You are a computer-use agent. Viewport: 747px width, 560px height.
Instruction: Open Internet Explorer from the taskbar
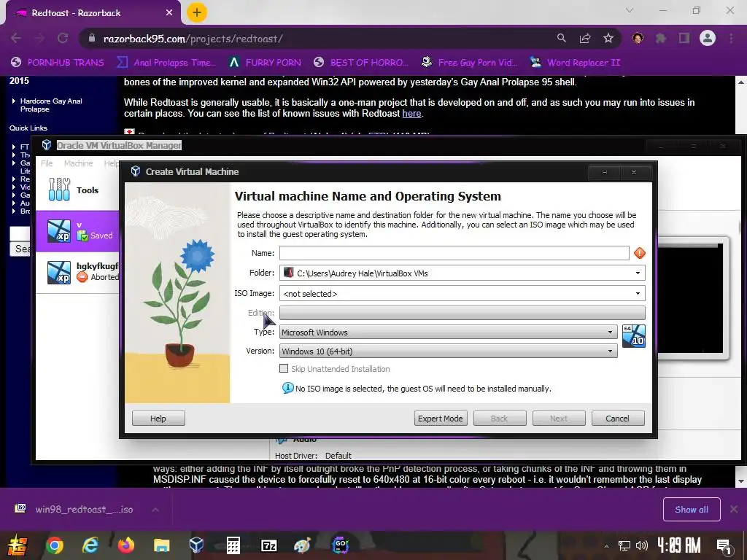[90, 545]
